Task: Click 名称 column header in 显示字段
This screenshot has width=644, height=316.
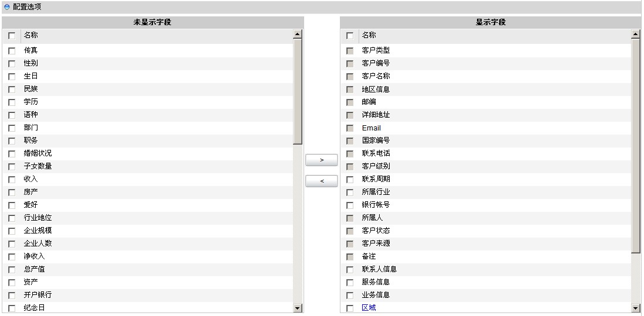Action: (369, 35)
